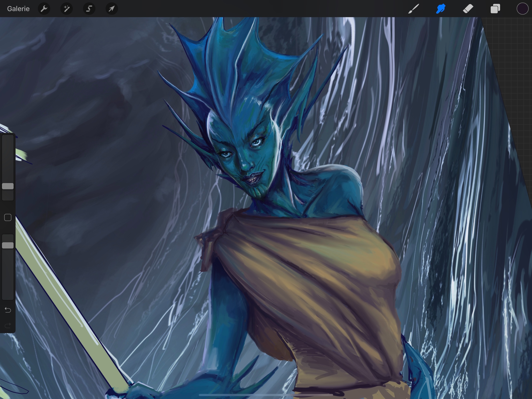532x399 pixels.
Task: Open the active color swatch circle
Action: point(522,9)
